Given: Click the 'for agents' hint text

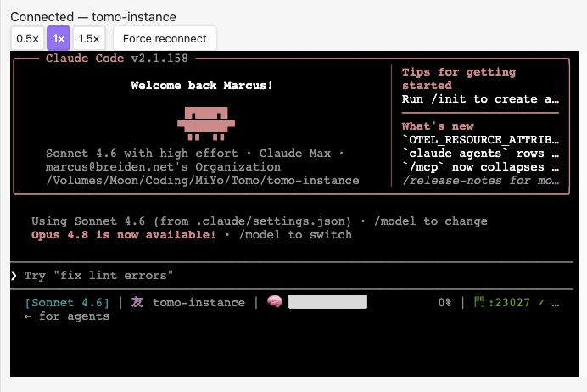Looking at the screenshot, I should [74, 316].
